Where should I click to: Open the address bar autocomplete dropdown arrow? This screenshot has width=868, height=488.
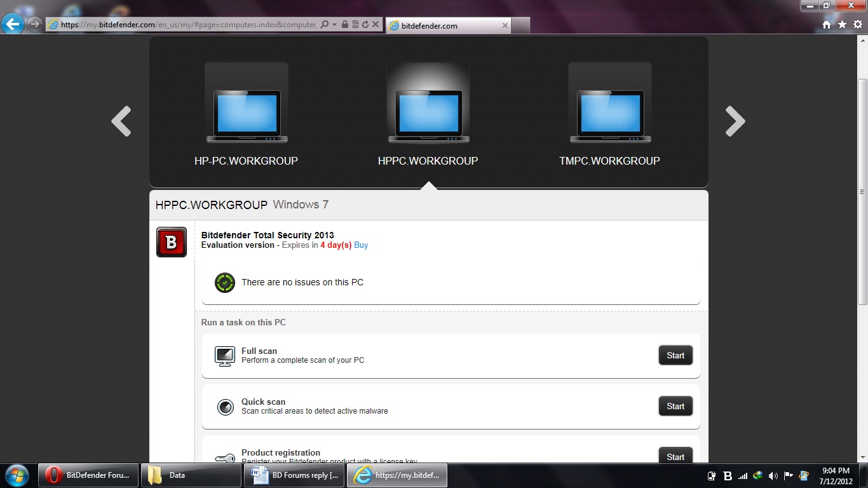point(334,25)
